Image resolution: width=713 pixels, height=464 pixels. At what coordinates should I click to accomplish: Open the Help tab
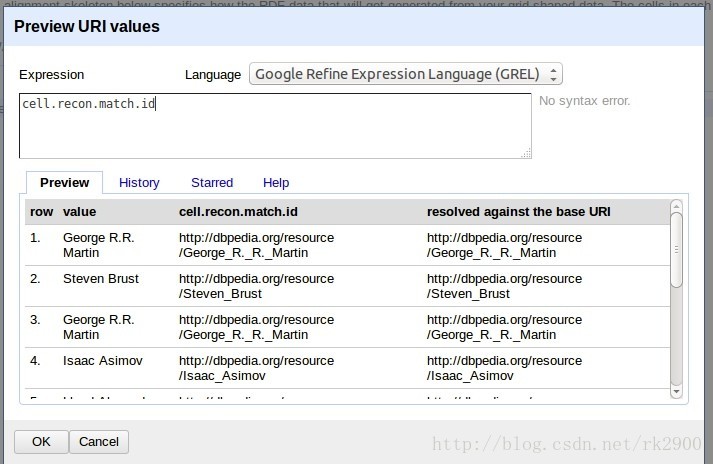click(x=276, y=183)
